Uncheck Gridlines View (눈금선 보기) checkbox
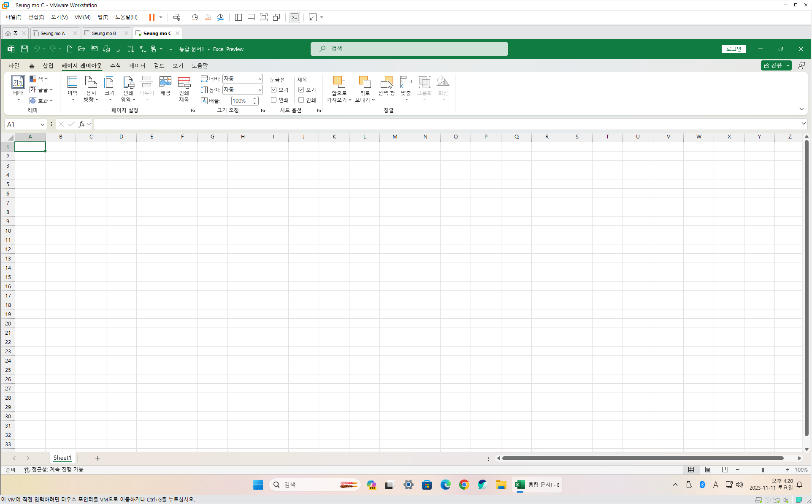The width and height of the screenshot is (812, 504). [x=274, y=90]
